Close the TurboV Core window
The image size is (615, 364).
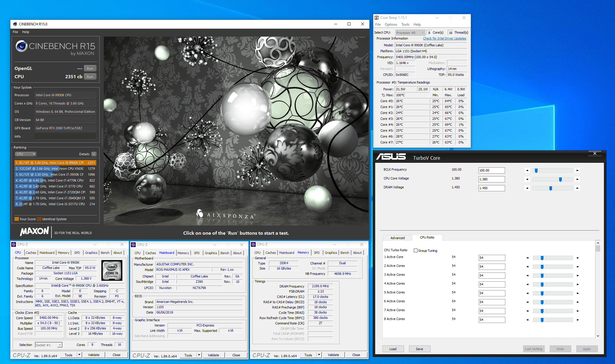pos(595,153)
